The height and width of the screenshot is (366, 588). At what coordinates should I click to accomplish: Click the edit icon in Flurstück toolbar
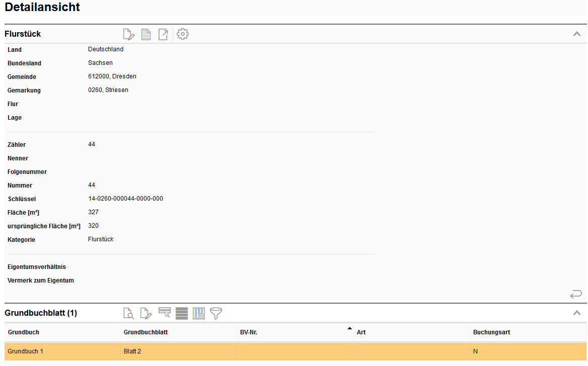(129, 34)
